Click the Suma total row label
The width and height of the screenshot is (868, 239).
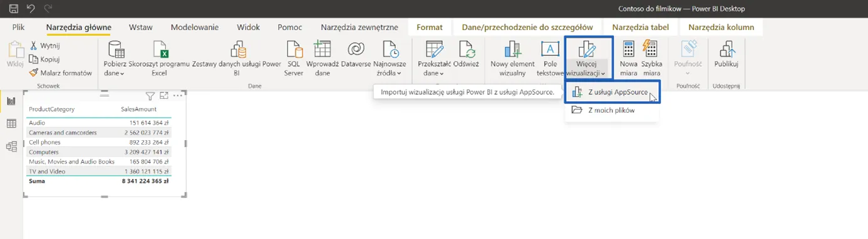pos(37,181)
